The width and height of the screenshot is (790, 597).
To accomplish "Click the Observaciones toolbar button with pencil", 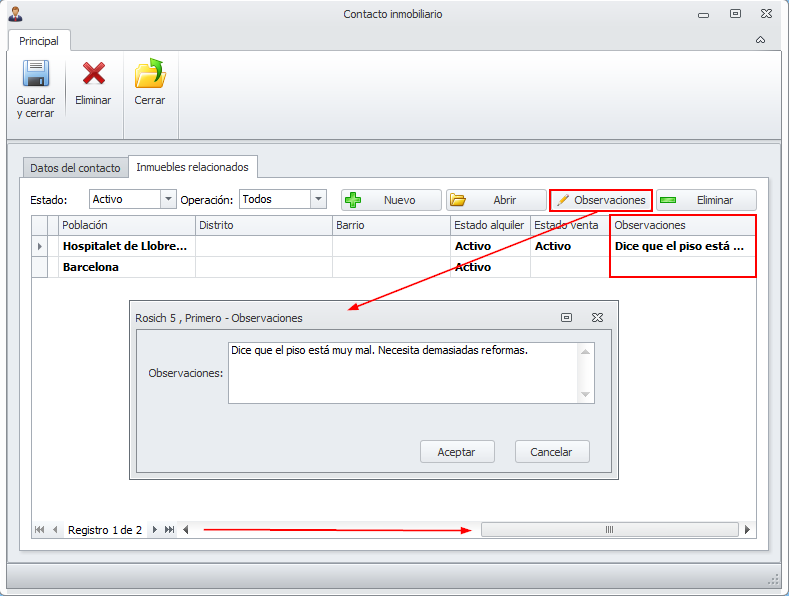I will [601, 200].
